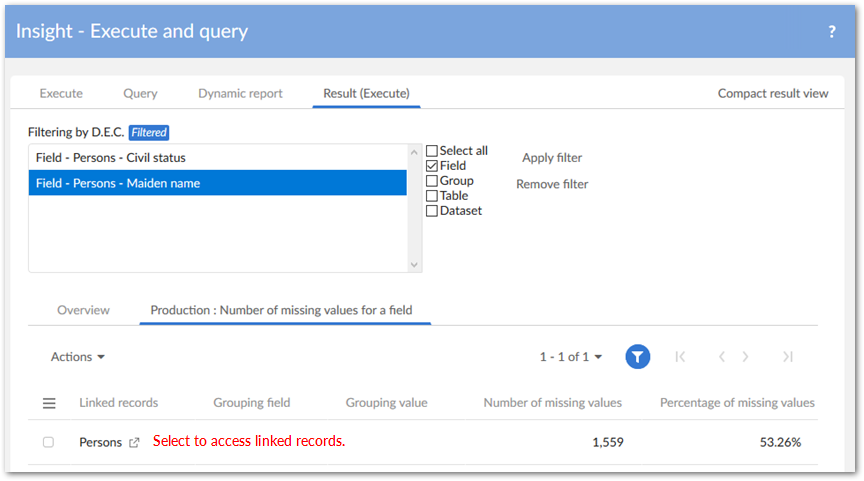Switch to the Dynamic report tab
The width and height of the screenshot is (864, 481).
pos(240,93)
